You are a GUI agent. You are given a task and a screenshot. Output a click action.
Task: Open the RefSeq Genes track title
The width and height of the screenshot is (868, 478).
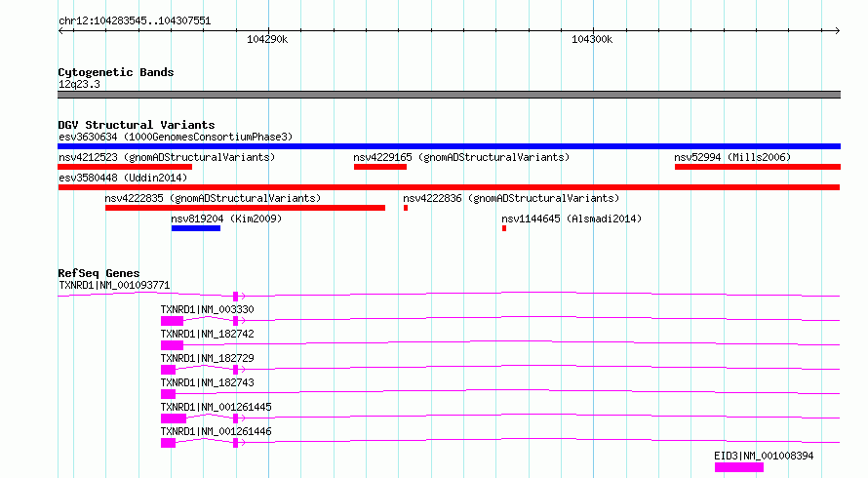(x=99, y=273)
